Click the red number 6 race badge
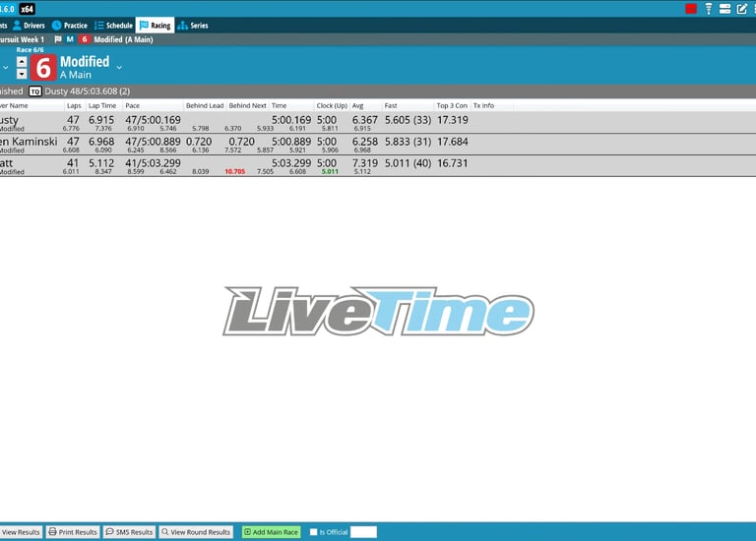 coord(43,68)
